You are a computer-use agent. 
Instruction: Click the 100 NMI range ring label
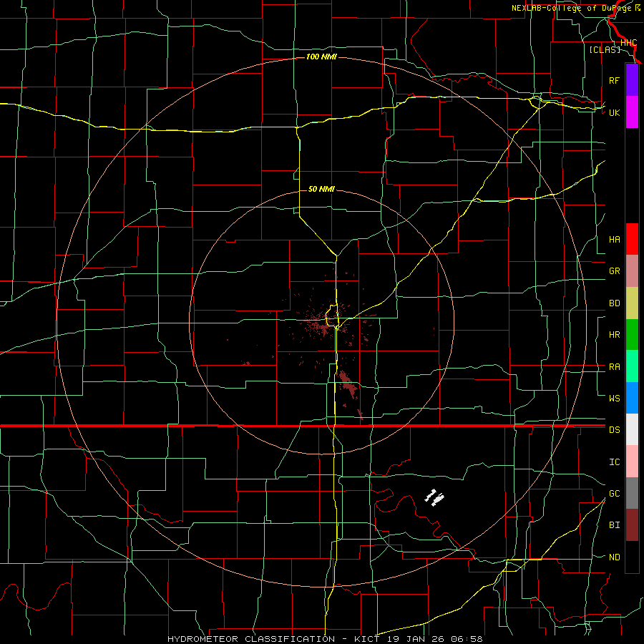(x=321, y=57)
